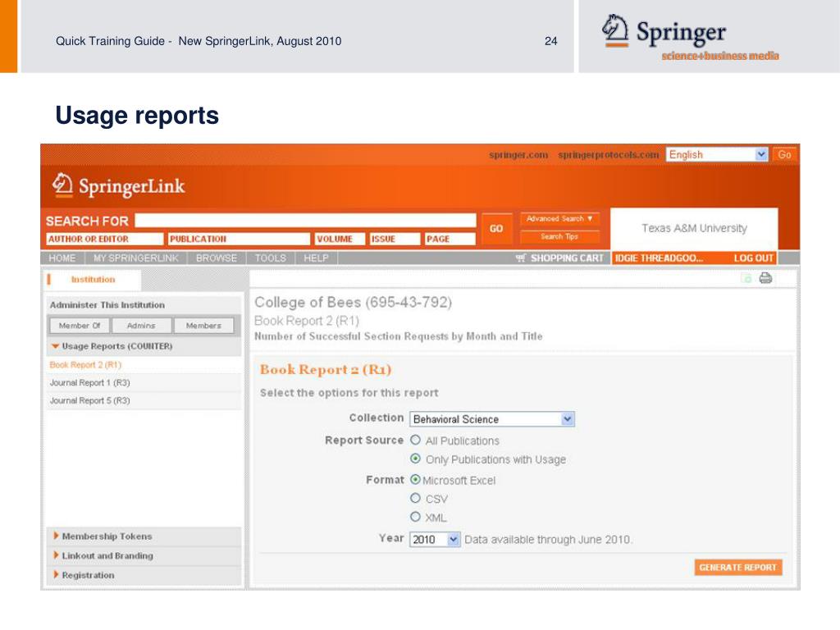Image resolution: width=840 pixels, height=630 pixels.
Task: Click Texas A&M University text
Action: [694, 228]
